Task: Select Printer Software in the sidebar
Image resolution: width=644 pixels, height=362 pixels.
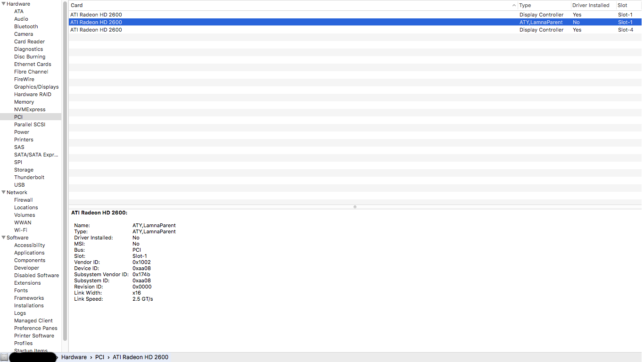Action: pos(34,336)
